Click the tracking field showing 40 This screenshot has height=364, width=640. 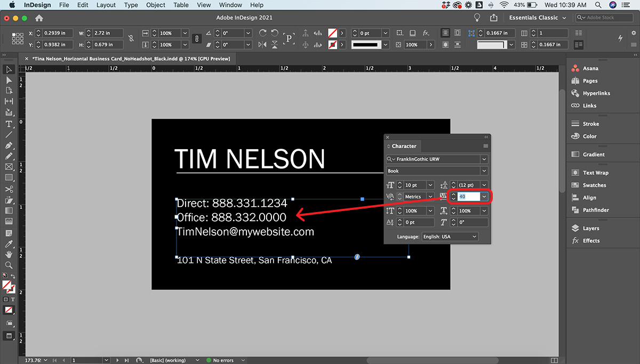click(468, 196)
